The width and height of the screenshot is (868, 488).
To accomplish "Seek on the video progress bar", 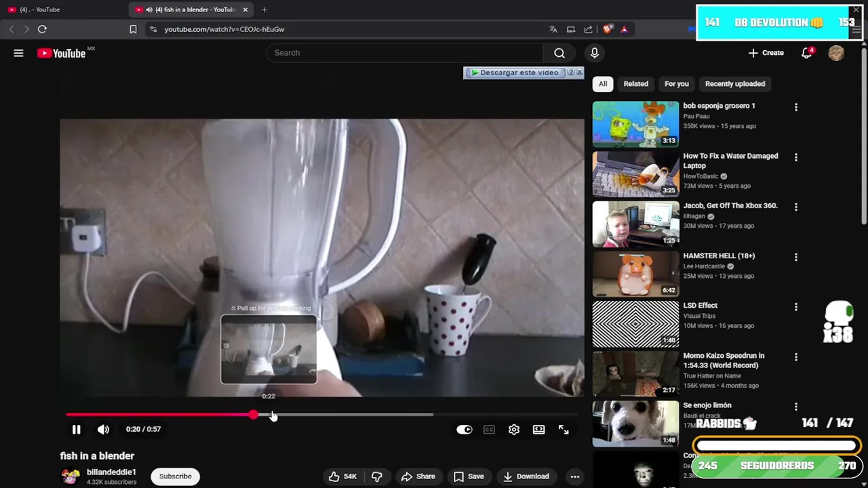I will 321,414.
